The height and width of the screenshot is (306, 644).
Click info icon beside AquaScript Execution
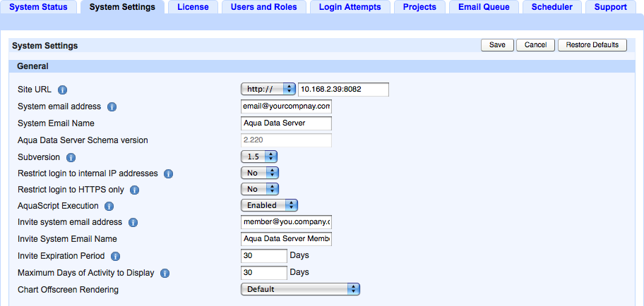point(109,207)
